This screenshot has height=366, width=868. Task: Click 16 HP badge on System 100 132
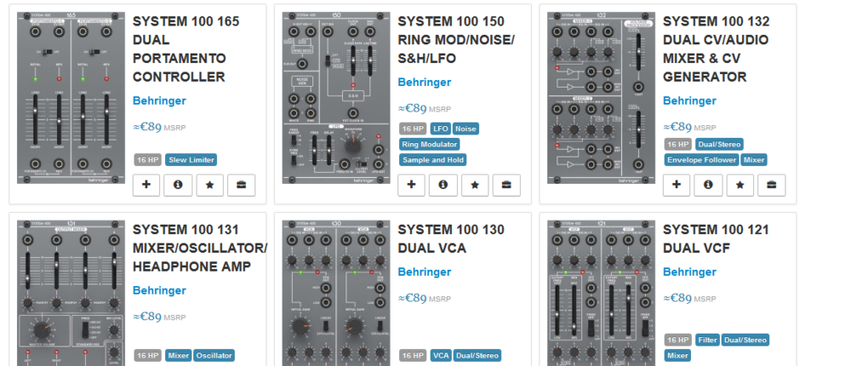[x=678, y=145]
